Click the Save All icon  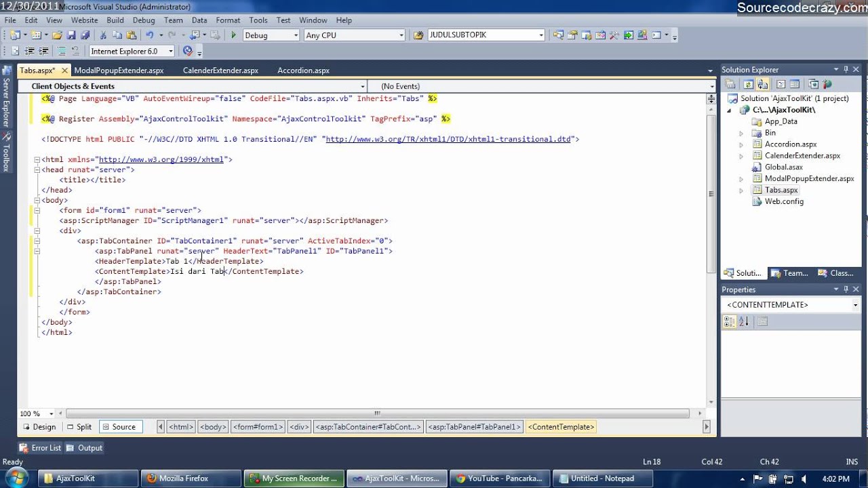coord(85,35)
